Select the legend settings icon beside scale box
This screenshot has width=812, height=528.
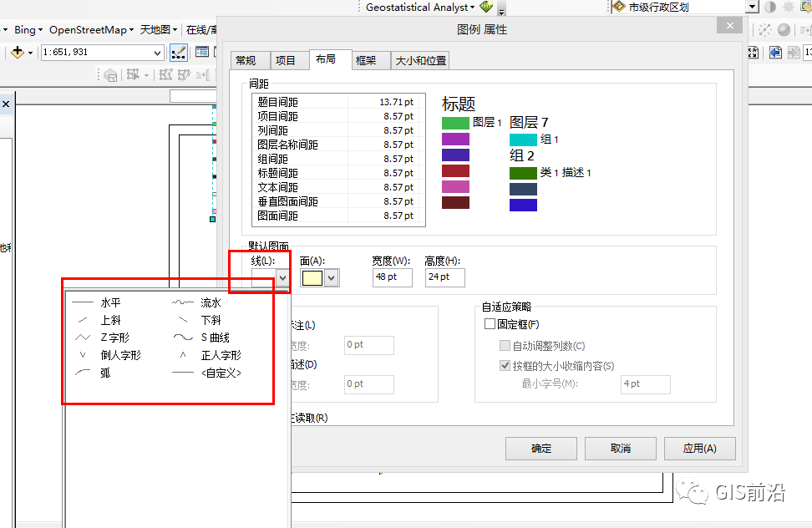click(x=201, y=52)
